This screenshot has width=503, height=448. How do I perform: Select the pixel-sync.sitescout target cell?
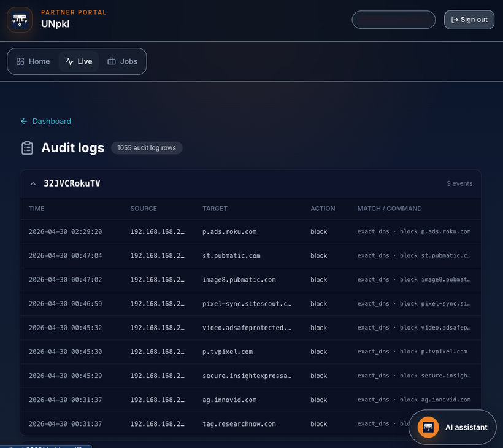[247, 304]
